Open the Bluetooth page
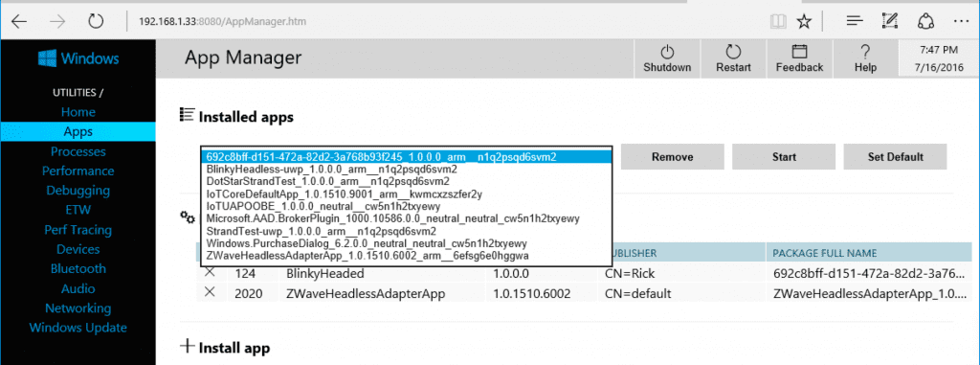The height and width of the screenshot is (365, 980). click(x=78, y=268)
